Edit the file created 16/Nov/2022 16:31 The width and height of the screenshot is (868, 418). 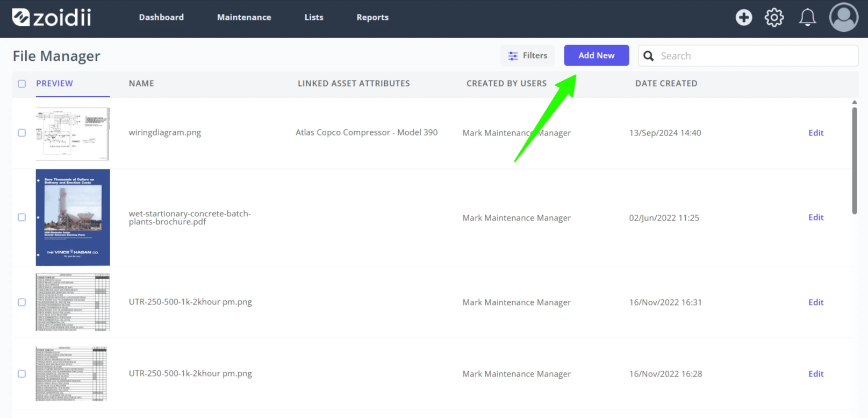(x=816, y=302)
